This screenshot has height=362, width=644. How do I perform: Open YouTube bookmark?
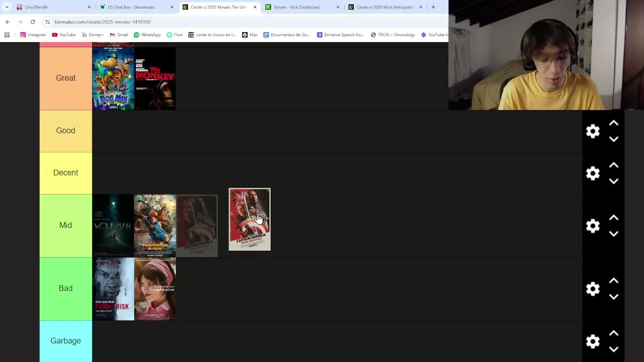pyautogui.click(x=63, y=35)
